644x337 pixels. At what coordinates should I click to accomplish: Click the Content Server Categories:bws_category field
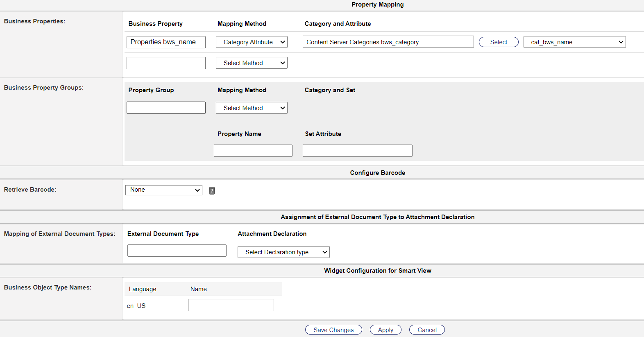388,42
